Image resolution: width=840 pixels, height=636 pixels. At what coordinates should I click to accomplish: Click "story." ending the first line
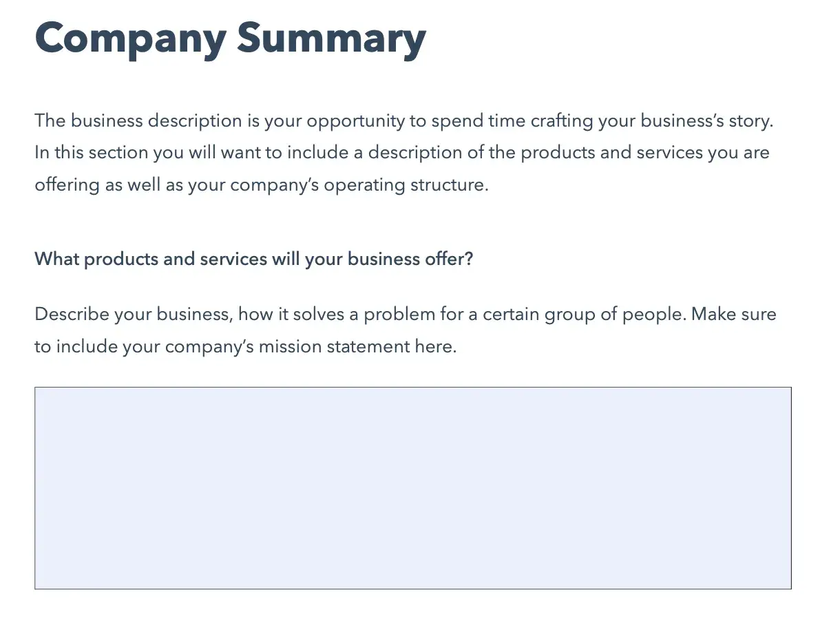pyautogui.click(x=750, y=122)
